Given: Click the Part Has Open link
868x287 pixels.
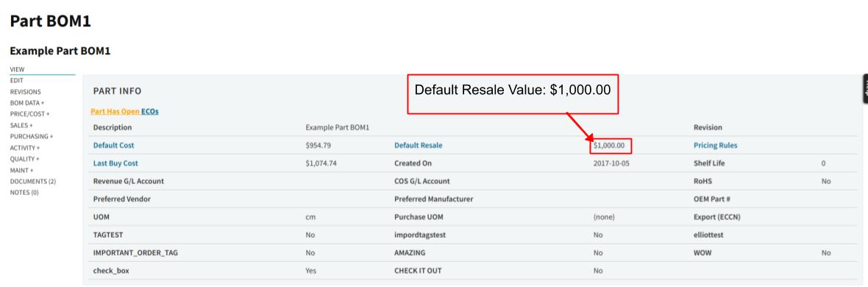Looking at the screenshot, I should pyautogui.click(x=115, y=111).
